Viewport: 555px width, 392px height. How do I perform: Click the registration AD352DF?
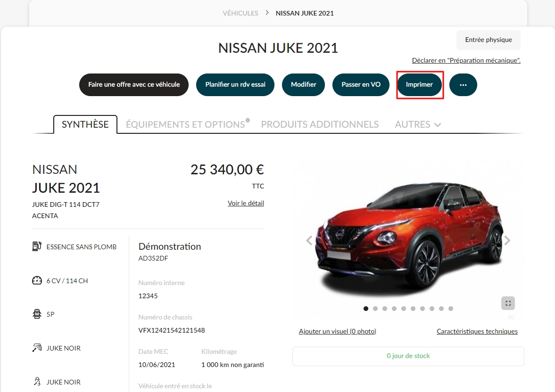pos(153,258)
